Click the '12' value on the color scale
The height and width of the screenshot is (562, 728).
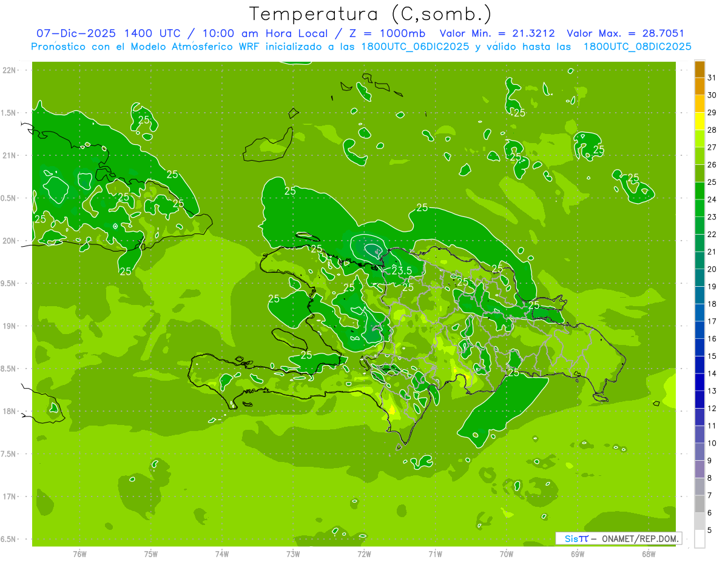click(x=712, y=408)
